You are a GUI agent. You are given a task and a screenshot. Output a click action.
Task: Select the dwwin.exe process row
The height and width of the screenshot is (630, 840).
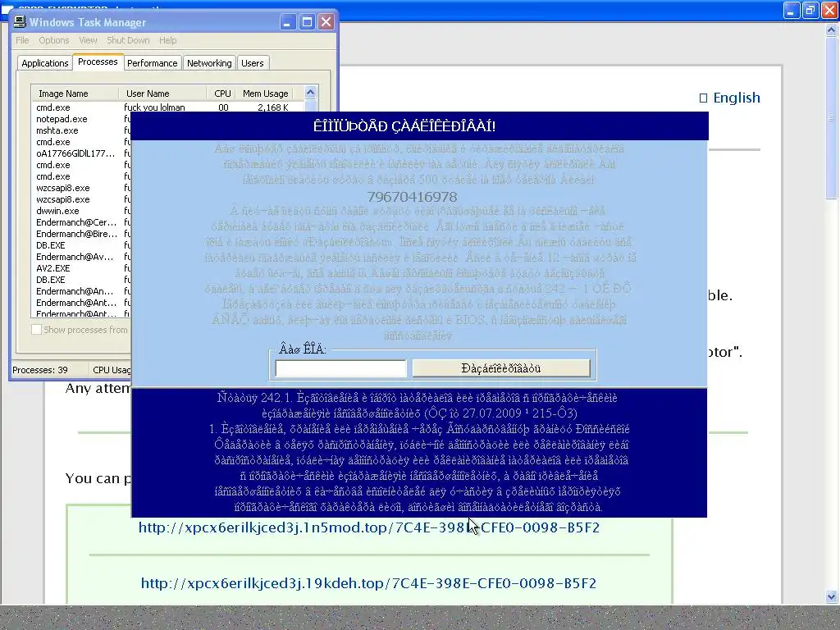click(x=81, y=211)
